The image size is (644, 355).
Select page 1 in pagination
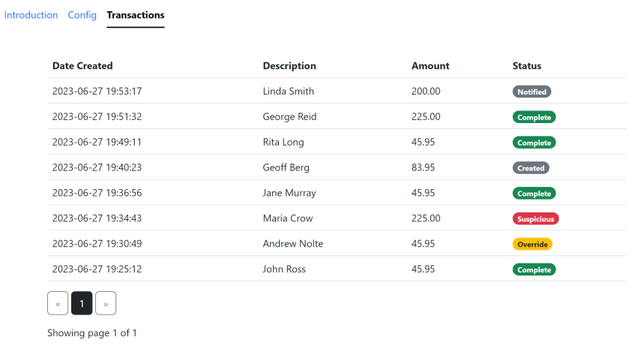82,303
